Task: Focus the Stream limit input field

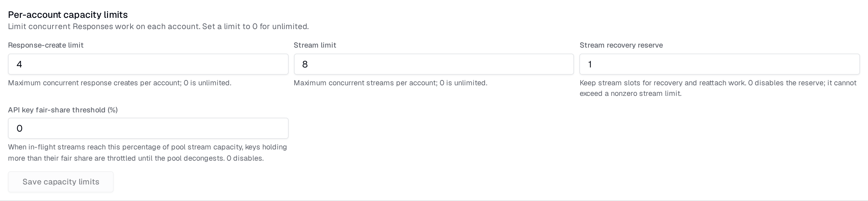Action: 434,64
